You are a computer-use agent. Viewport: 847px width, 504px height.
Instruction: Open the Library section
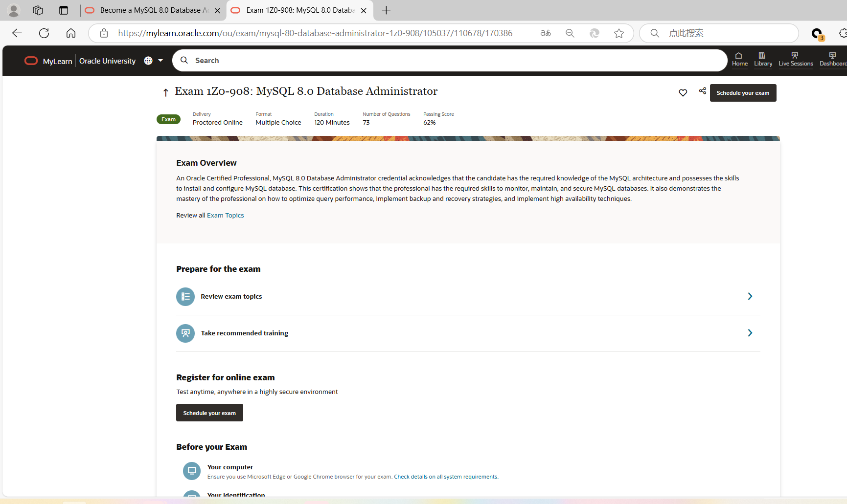tap(762, 60)
